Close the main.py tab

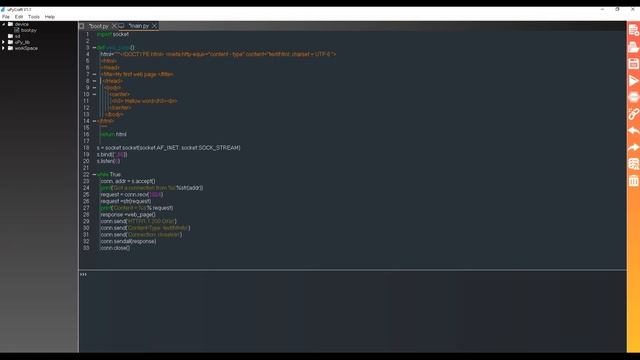click(154, 26)
